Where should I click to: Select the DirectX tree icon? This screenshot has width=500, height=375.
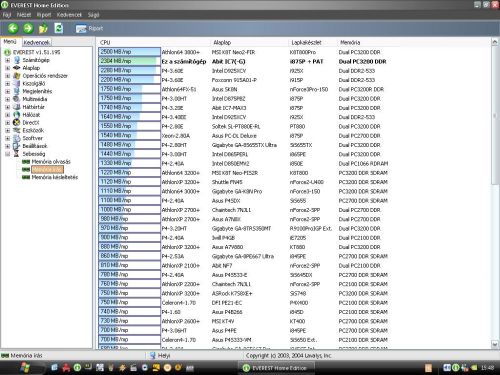tap(17, 122)
